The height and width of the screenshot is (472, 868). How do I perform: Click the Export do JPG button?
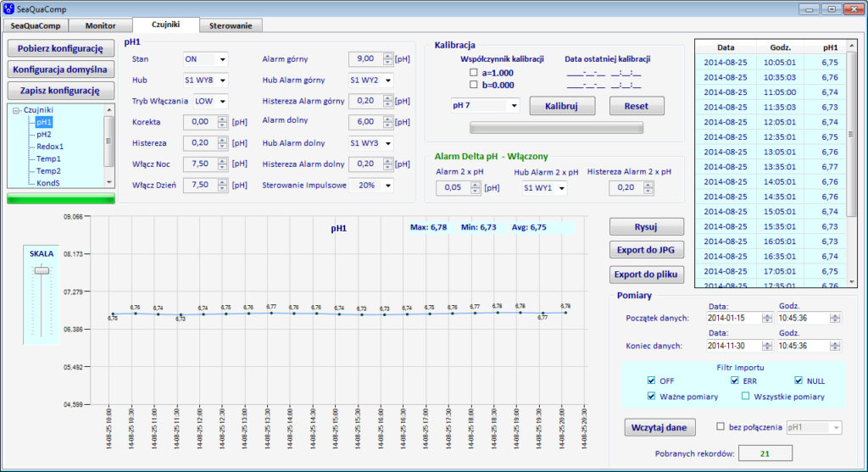(x=646, y=250)
